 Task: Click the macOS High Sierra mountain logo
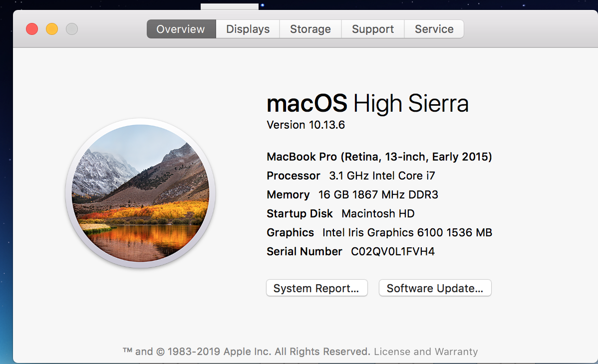point(140,193)
